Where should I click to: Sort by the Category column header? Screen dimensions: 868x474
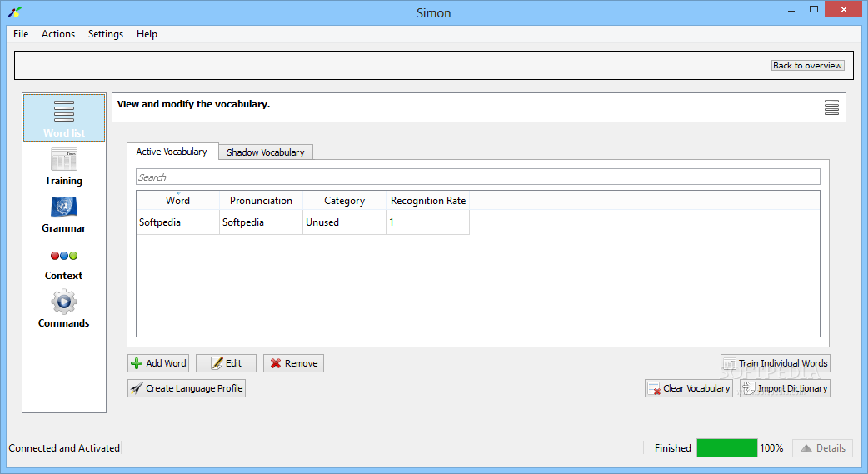pyautogui.click(x=344, y=201)
